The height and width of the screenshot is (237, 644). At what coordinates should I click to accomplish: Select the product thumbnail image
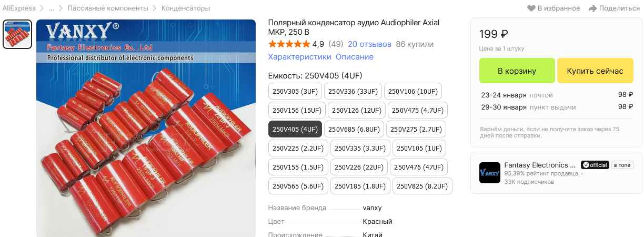tap(17, 34)
